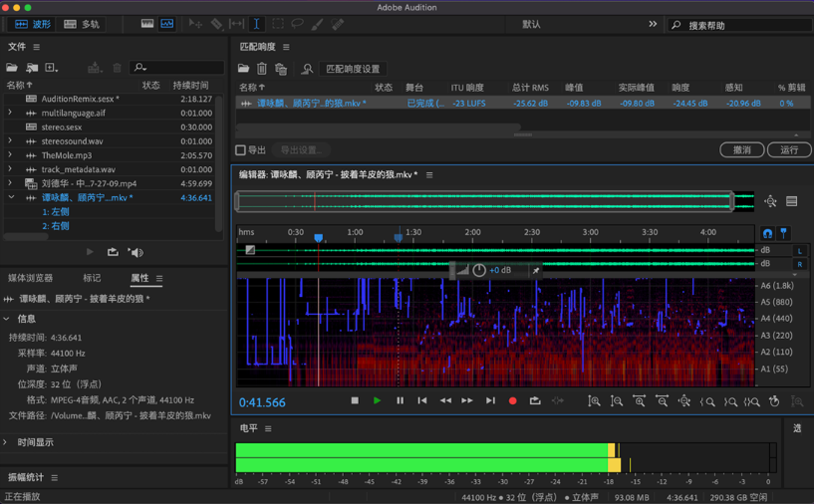Click the Run (运行) button
Image resolution: width=814 pixels, height=504 pixels.
point(789,150)
